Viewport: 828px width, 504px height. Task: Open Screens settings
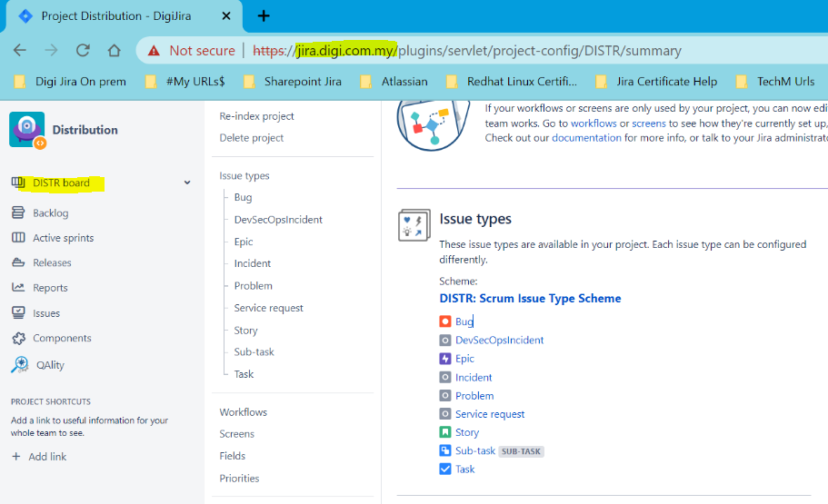236,434
